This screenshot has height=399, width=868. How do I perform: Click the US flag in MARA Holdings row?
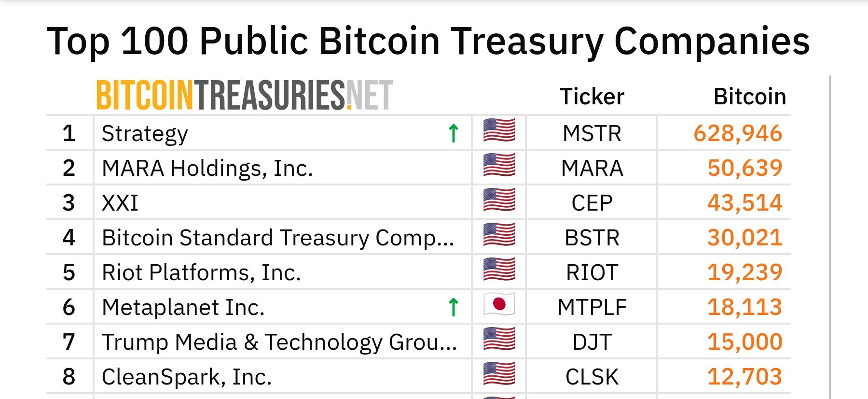499,165
